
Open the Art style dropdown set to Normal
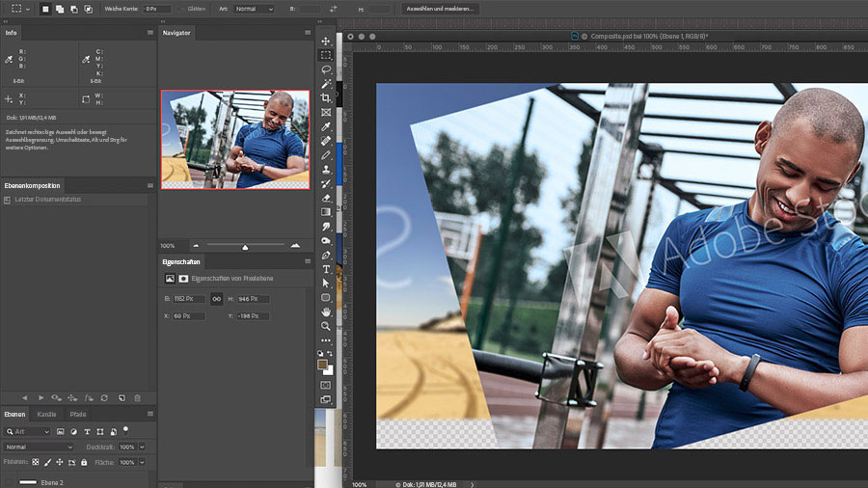[254, 9]
